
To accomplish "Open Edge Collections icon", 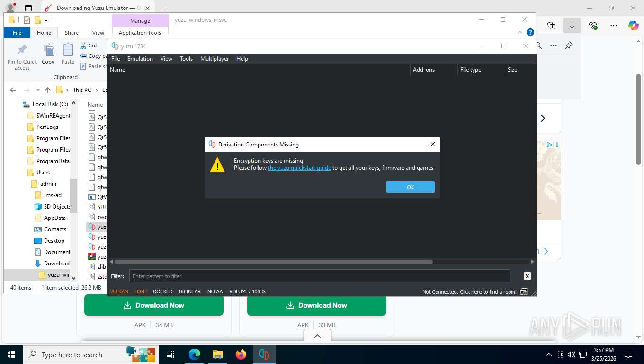I will coord(551,26).
